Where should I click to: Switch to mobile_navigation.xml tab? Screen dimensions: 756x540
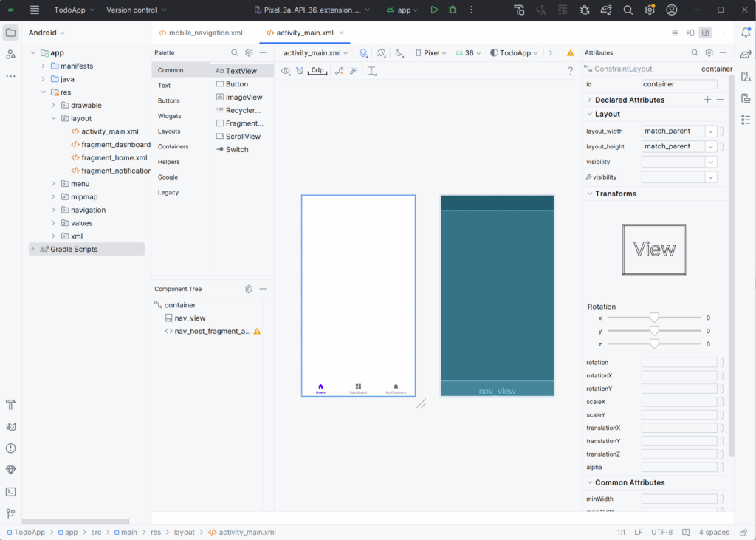click(201, 33)
